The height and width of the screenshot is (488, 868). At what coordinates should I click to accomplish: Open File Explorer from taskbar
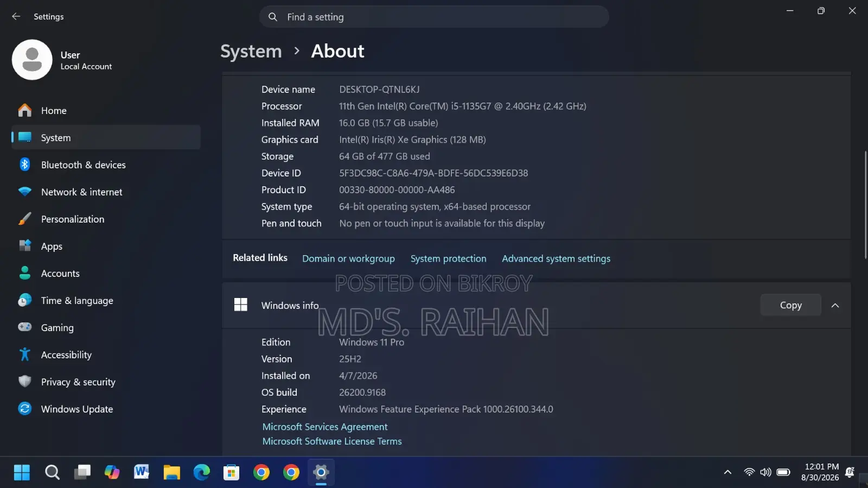(x=171, y=472)
